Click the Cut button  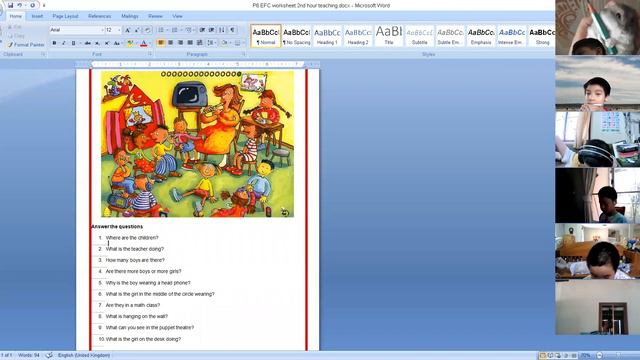click(15, 27)
